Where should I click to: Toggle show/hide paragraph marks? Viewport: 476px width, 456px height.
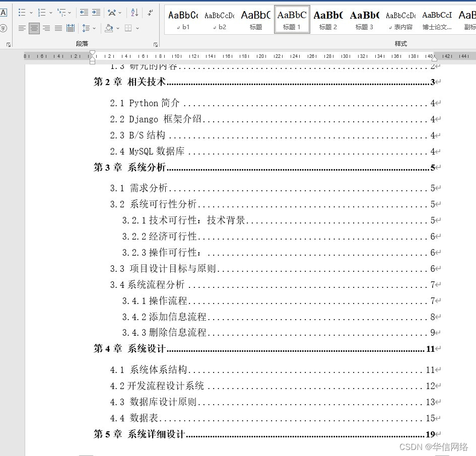click(x=150, y=12)
